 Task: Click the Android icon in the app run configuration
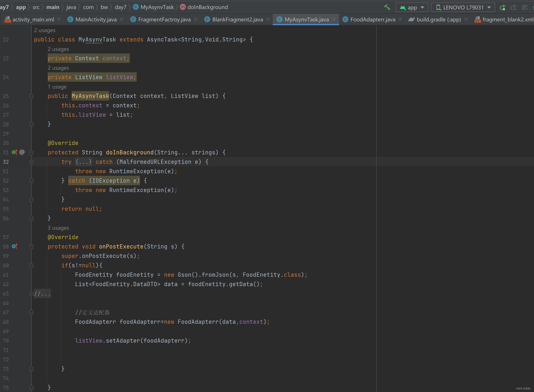click(403, 7)
